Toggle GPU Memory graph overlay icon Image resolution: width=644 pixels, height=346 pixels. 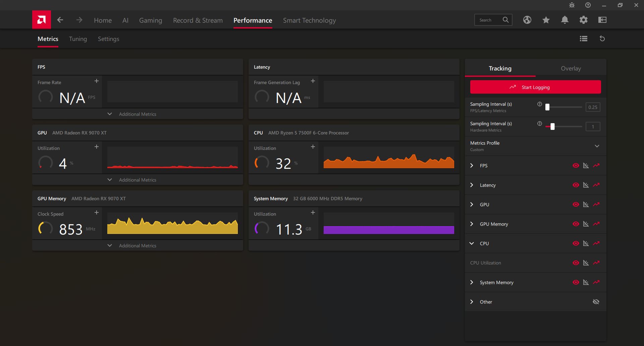pos(586,224)
